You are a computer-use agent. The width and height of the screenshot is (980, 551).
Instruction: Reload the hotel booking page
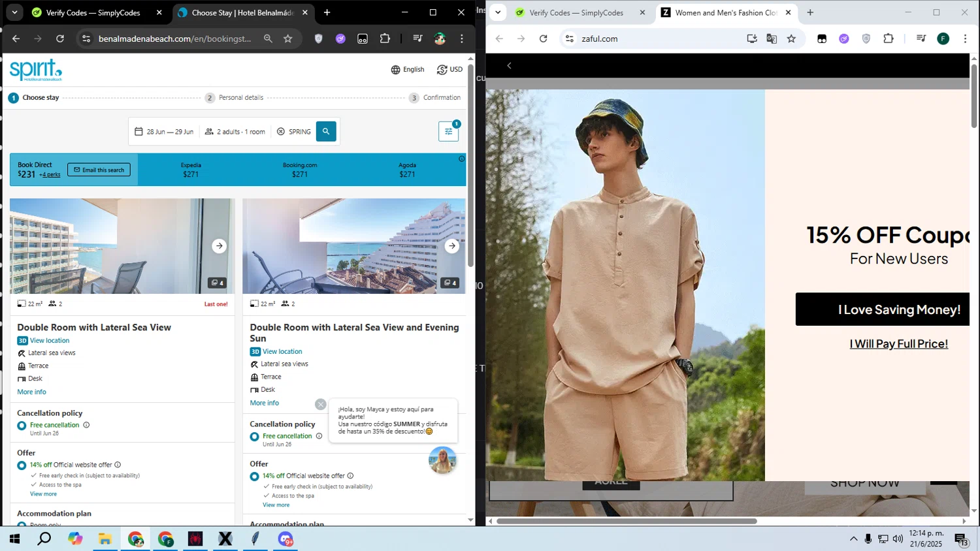point(60,39)
